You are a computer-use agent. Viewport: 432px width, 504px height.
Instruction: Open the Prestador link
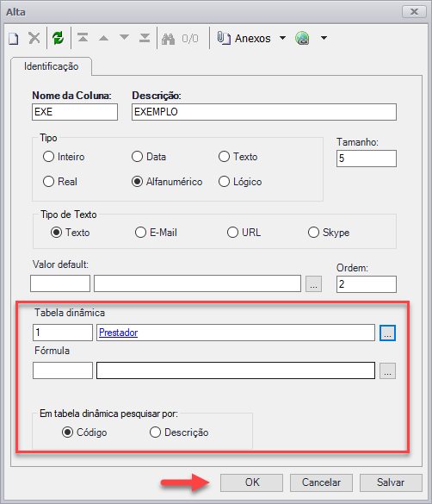119,333
